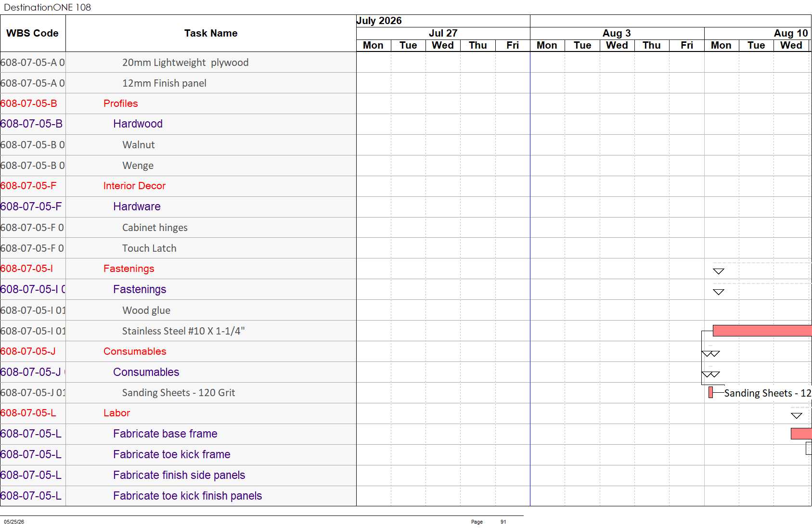Select Fabricate toe kick finish panels task

point(187,496)
